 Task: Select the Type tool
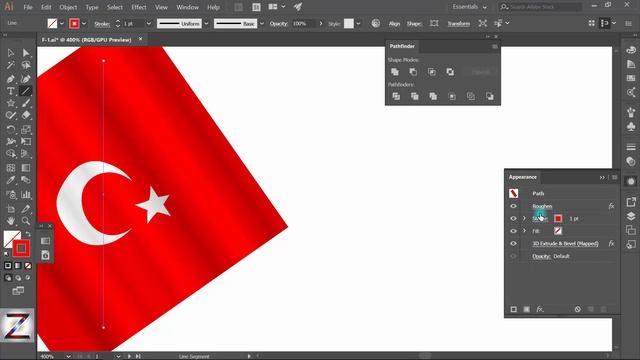point(11,91)
